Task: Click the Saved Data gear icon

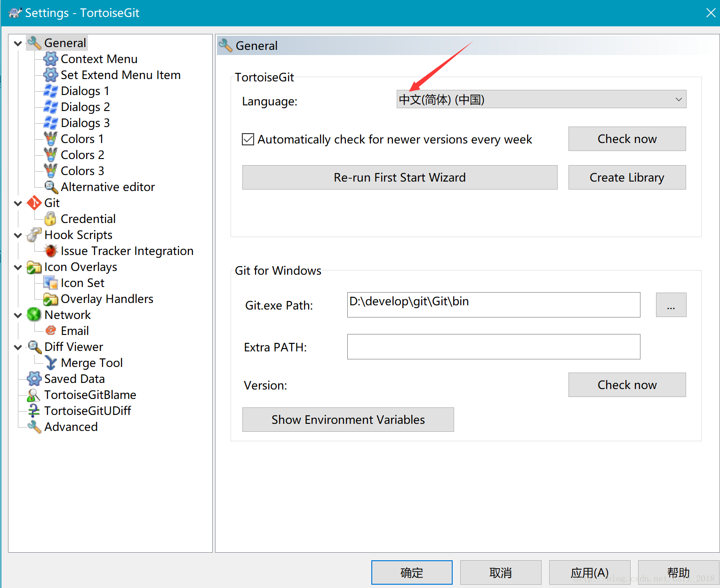Action: pyautogui.click(x=34, y=379)
